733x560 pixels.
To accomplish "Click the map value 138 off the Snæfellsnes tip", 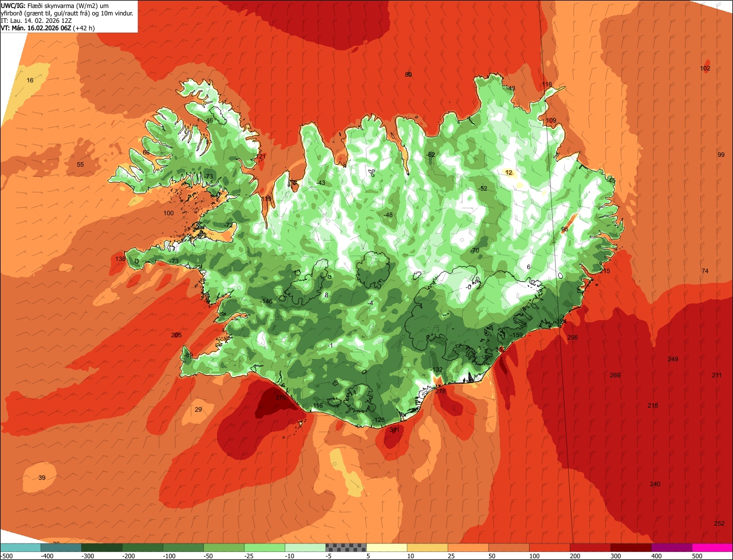I will click(120, 259).
